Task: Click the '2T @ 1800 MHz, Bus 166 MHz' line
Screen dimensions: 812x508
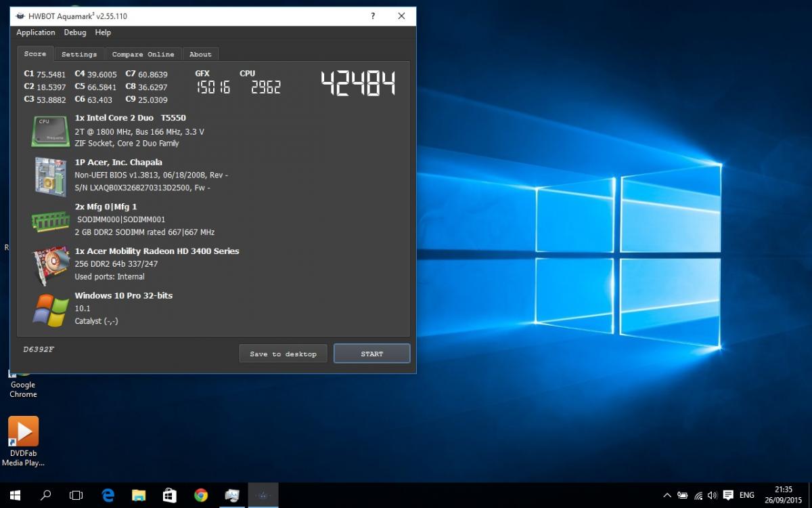Action: [x=139, y=131]
